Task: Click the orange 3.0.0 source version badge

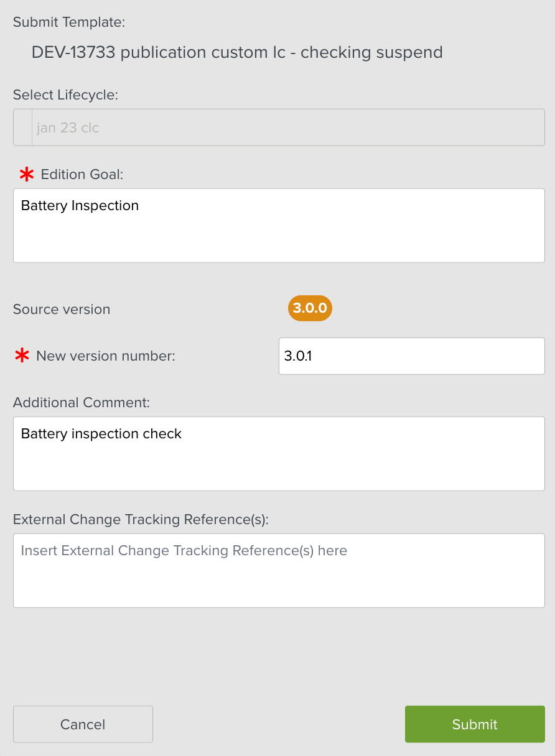Action: click(x=309, y=308)
